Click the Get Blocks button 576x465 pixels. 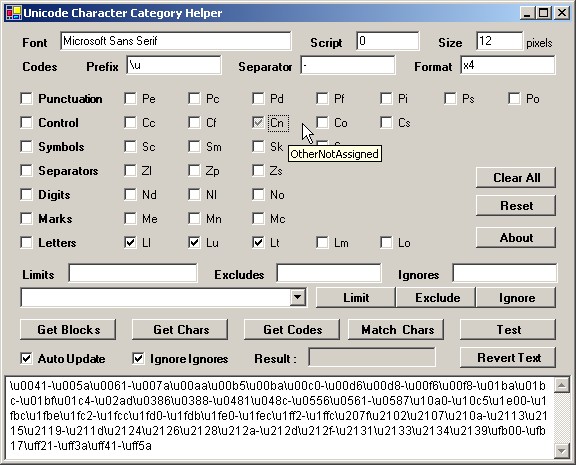(68, 329)
